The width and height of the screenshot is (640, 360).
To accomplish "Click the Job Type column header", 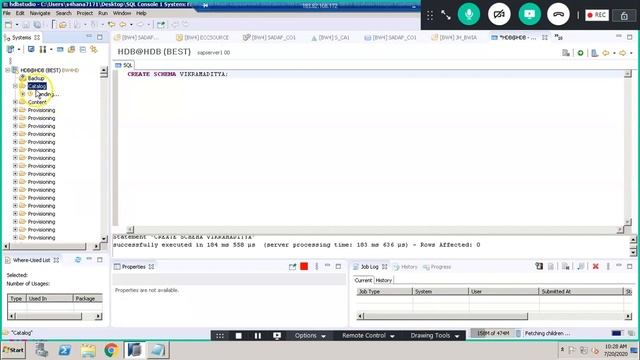I will point(384,291).
